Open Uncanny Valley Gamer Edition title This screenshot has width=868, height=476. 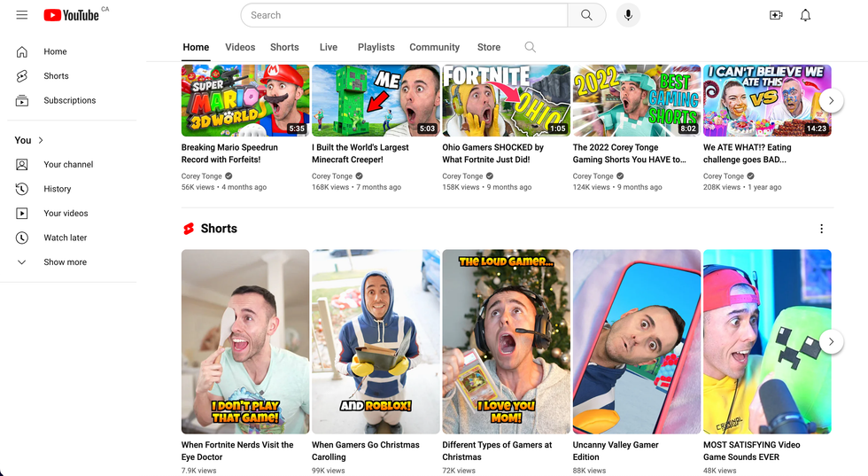(616, 451)
